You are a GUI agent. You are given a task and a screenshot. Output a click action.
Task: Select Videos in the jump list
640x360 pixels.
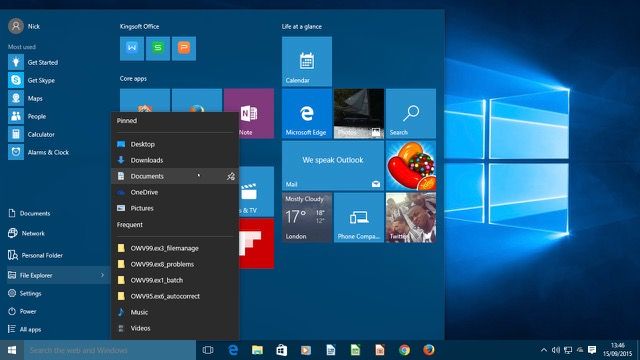[175, 328]
